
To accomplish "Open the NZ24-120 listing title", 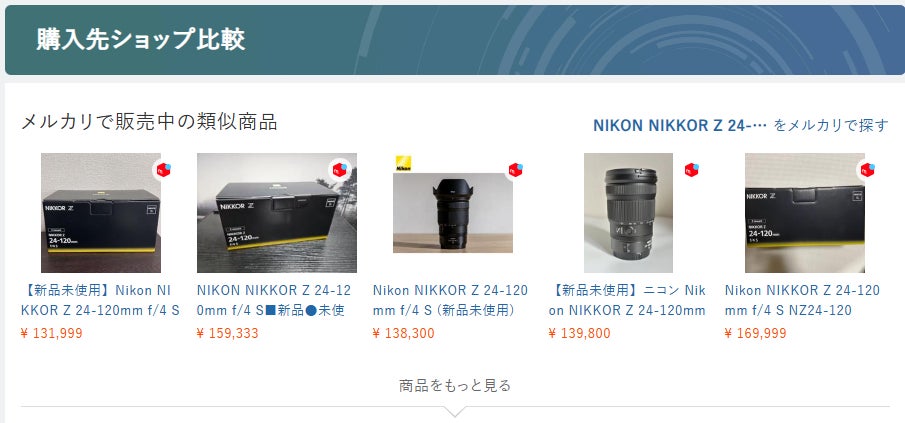I will coord(802,300).
